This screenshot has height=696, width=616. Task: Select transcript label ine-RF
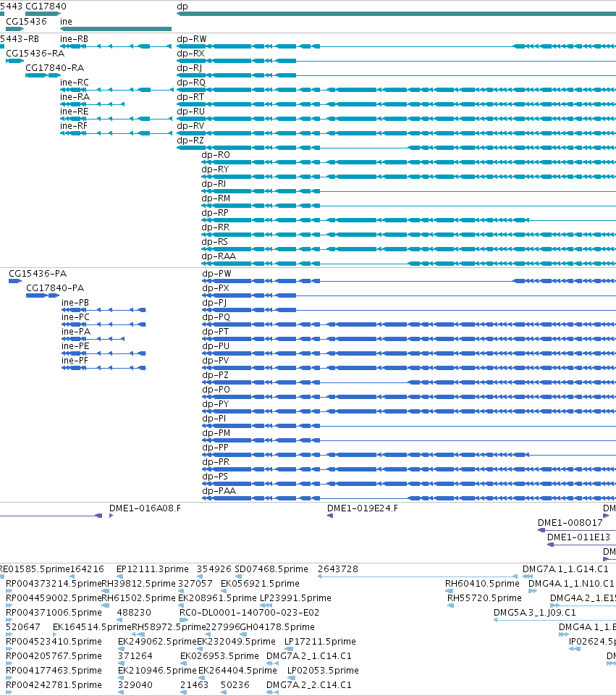(x=74, y=125)
